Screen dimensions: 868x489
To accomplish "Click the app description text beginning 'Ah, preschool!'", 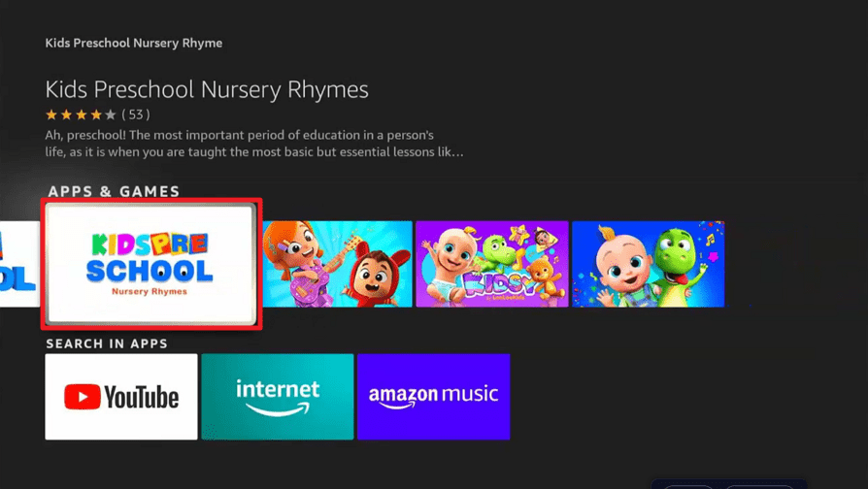I will (x=254, y=144).
